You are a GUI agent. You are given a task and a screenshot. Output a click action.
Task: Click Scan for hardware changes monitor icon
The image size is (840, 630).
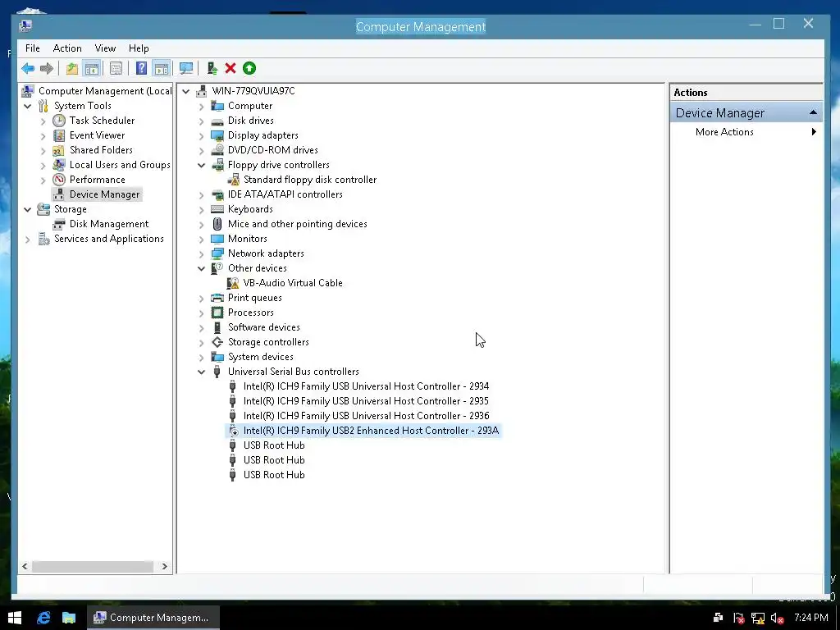(x=186, y=69)
